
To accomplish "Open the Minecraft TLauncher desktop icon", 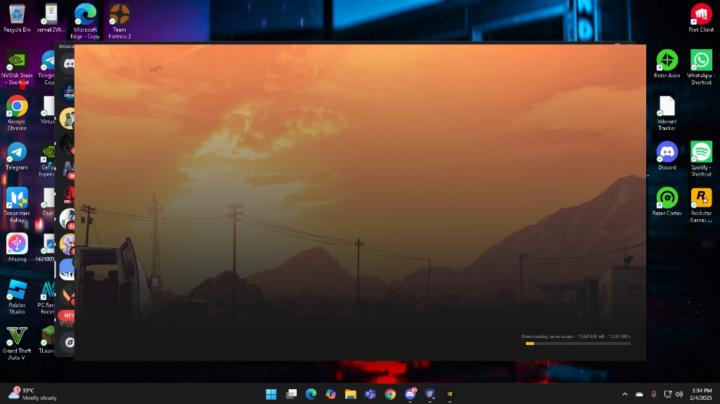I will [x=47, y=340].
